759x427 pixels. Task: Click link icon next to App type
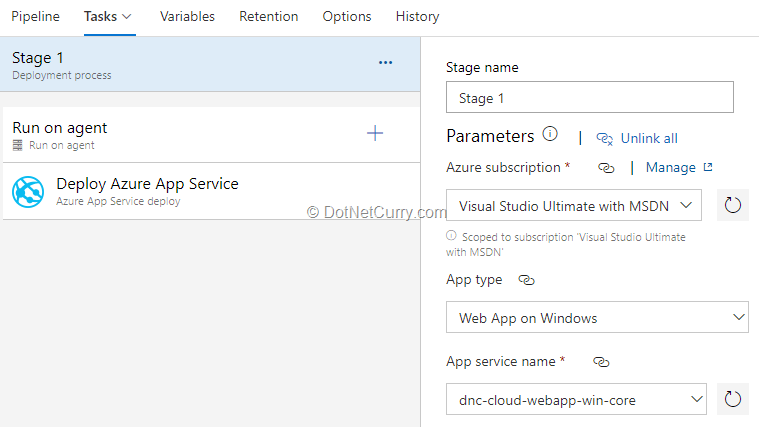(526, 280)
